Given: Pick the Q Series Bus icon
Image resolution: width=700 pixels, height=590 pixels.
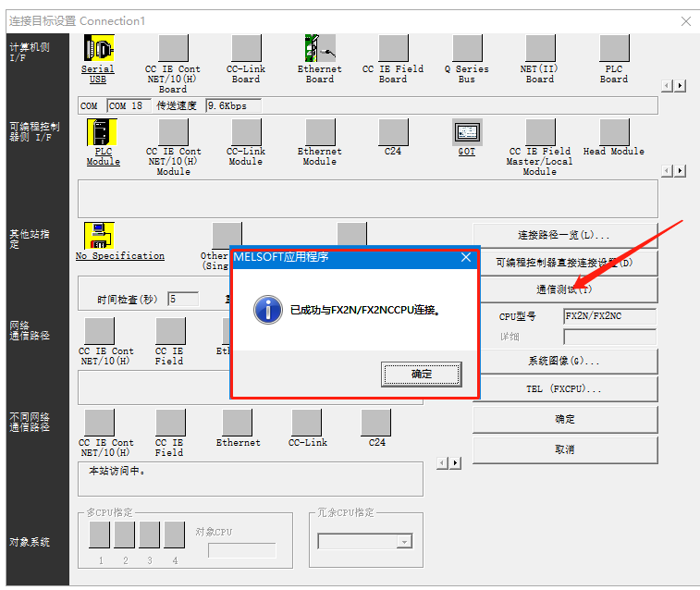Looking at the screenshot, I should coord(466,49).
